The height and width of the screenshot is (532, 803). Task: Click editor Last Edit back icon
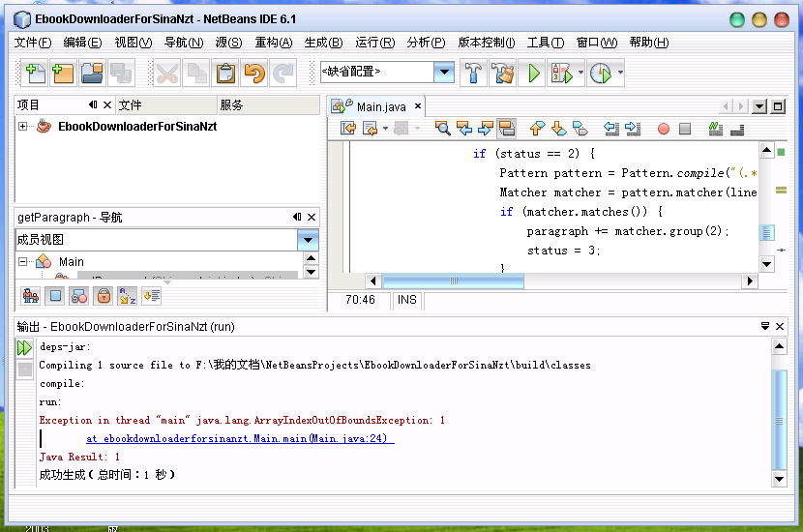pos(348,129)
